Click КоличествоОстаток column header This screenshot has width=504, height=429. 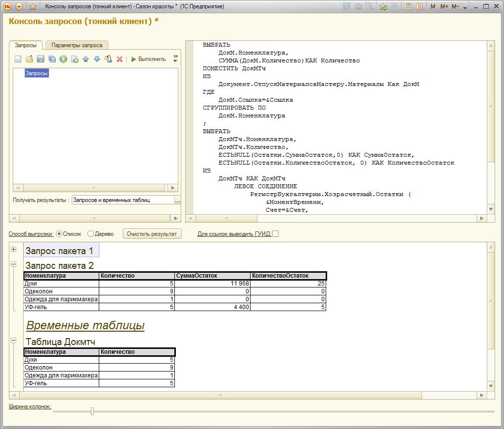[x=288, y=276]
